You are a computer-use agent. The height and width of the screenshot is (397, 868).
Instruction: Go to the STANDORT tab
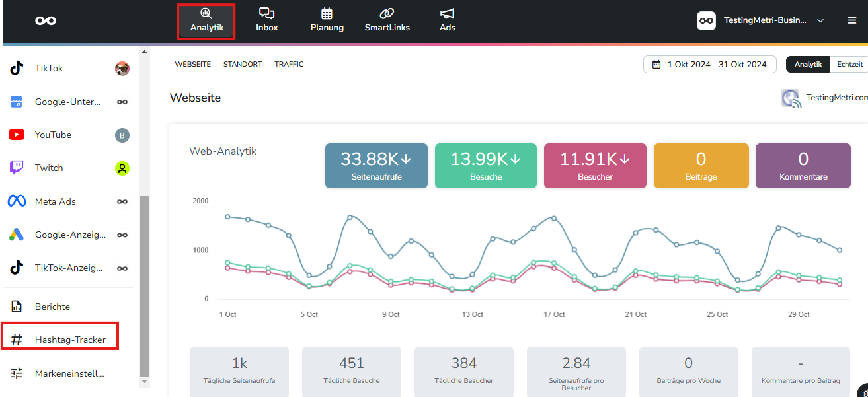tap(243, 64)
